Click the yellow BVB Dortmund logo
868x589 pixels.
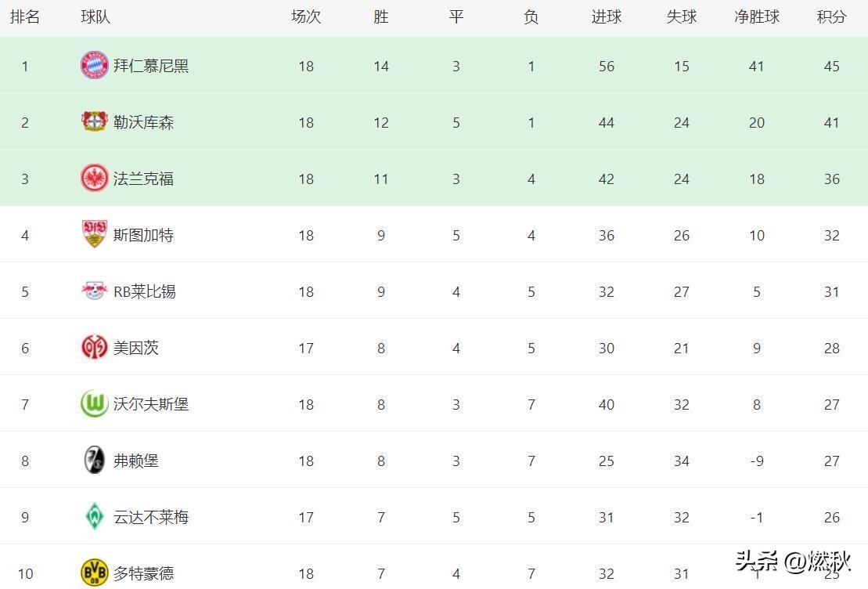click(95, 573)
